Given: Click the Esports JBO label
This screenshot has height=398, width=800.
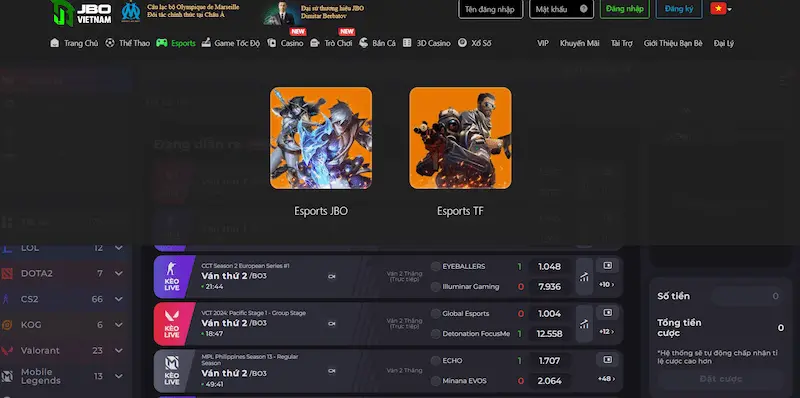Looking at the screenshot, I should 321,211.
